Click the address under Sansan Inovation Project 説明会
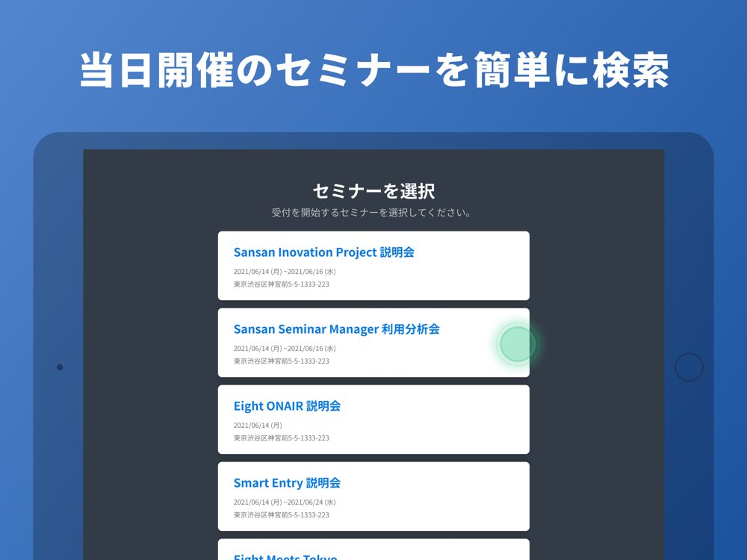This screenshot has width=747, height=560. point(281,284)
